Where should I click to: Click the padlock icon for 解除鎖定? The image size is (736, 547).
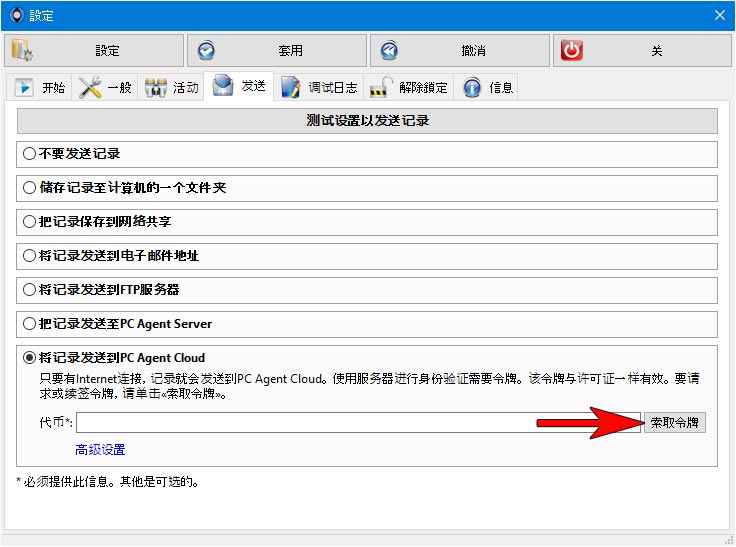[381, 87]
